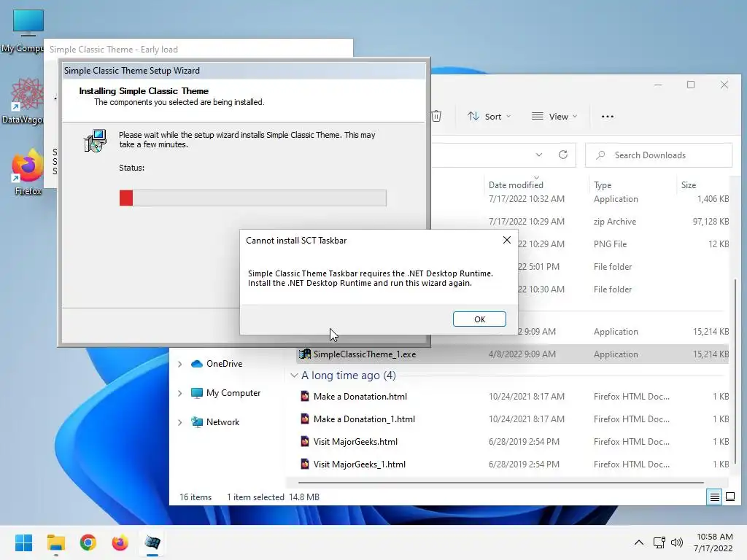Click SimpleClassicTheme_1.exe file icon
Viewport: 747px width, 560px height.
pyautogui.click(x=304, y=354)
